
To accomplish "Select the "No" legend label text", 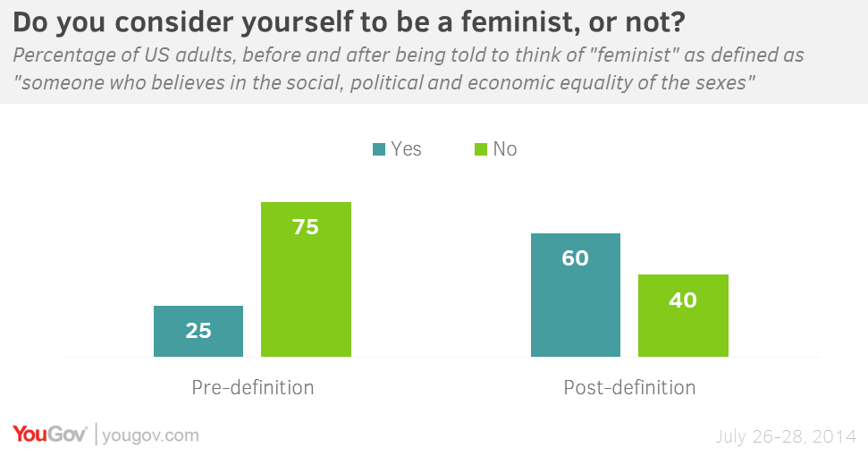I will tap(505, 149).
